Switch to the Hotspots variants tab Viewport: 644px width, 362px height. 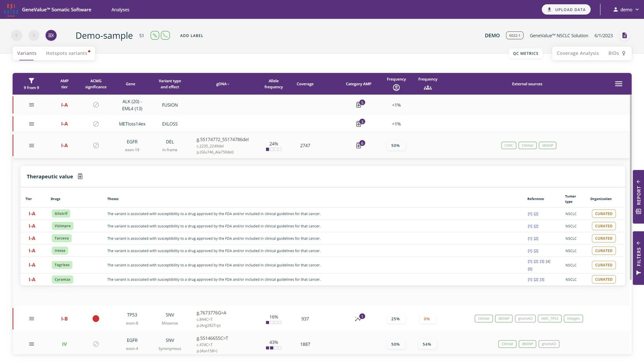(x=67, y=53)
